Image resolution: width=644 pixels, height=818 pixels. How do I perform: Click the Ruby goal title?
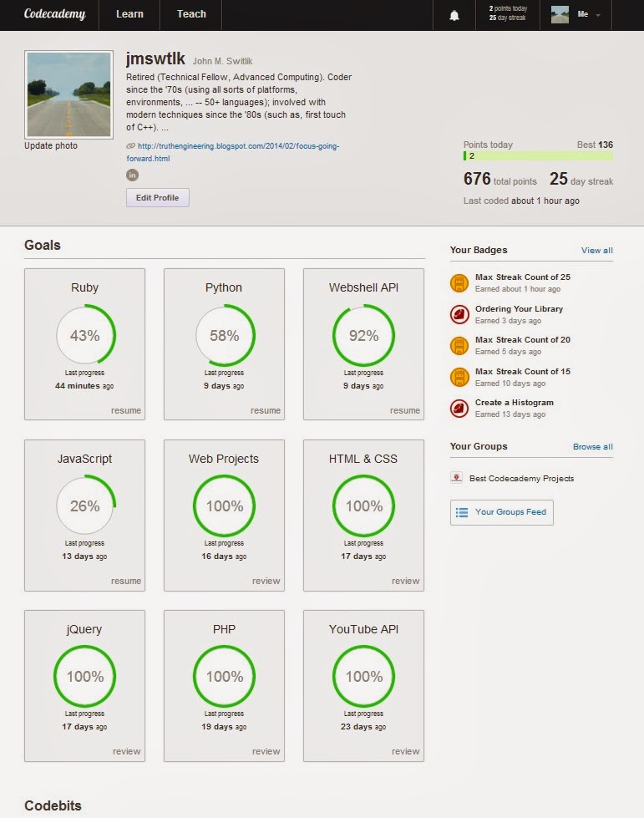point(84,287)
